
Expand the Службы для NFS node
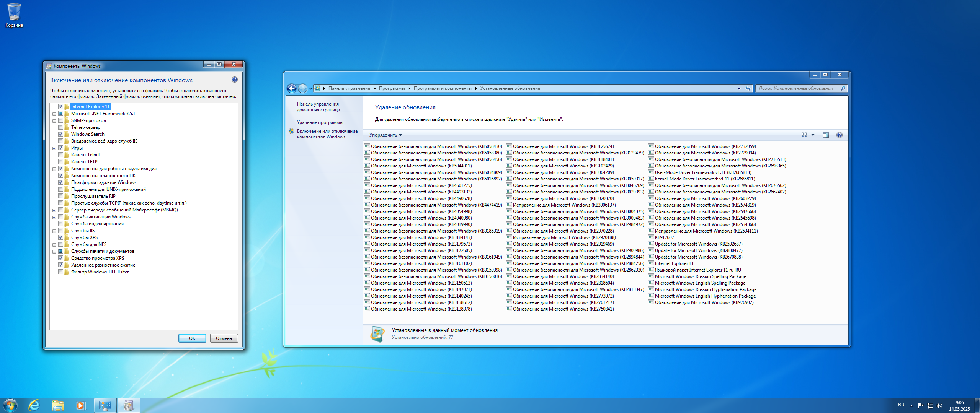(x=54, y=245)
